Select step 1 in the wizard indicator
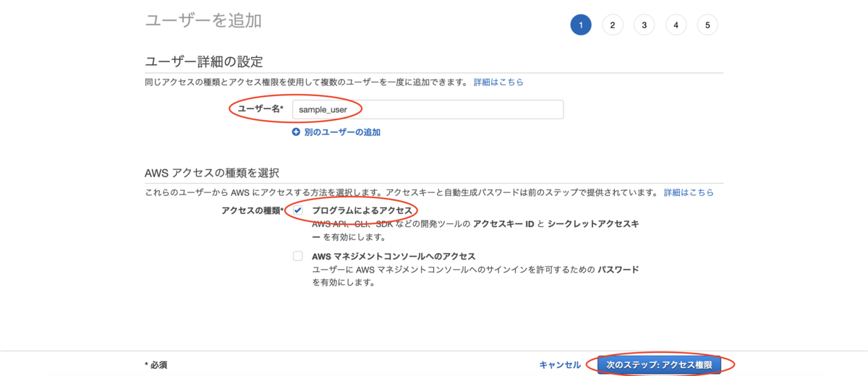 [581, 25]
